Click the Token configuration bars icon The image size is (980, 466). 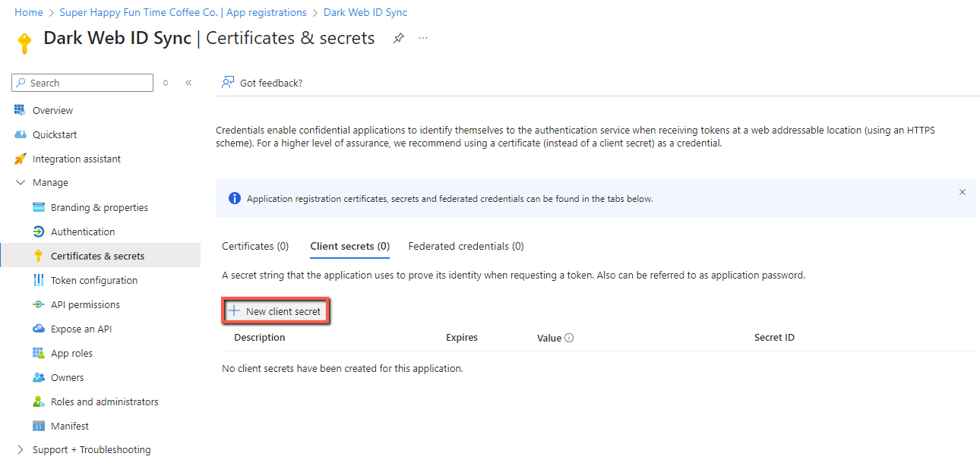point(39,281)
